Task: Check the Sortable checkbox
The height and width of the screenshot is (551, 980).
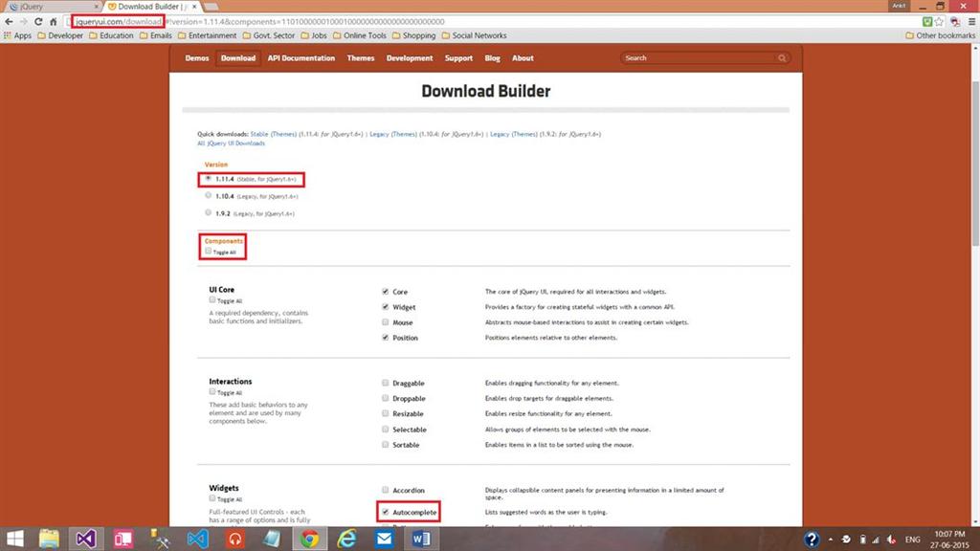Action: point(385,444)
